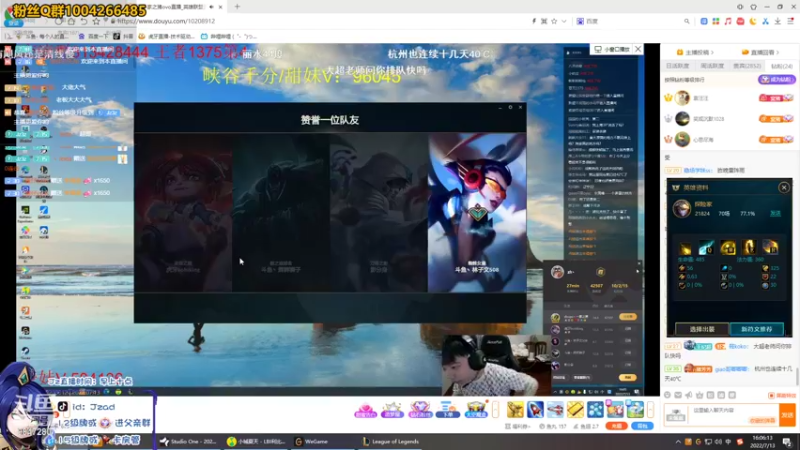This screenshot has width=800, height=450.
Task: Open the browser hamburger menu icon
Action: (x=790, y=21)
